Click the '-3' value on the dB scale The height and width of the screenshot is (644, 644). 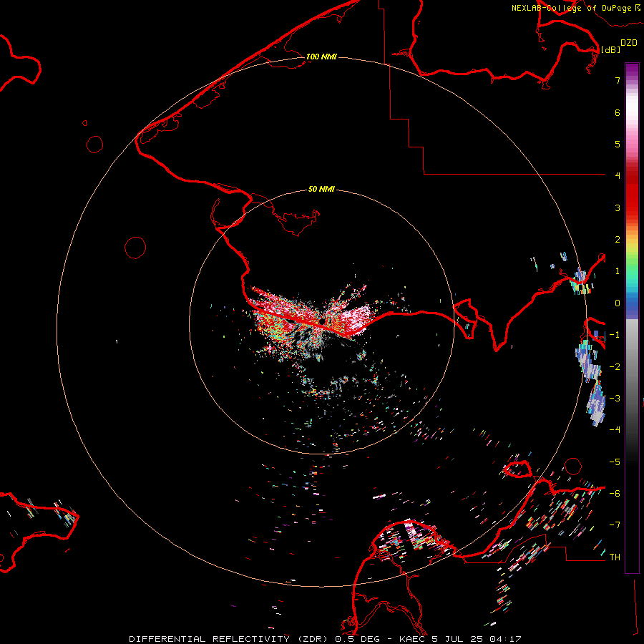pyautogui.click(x=615, y=399)
